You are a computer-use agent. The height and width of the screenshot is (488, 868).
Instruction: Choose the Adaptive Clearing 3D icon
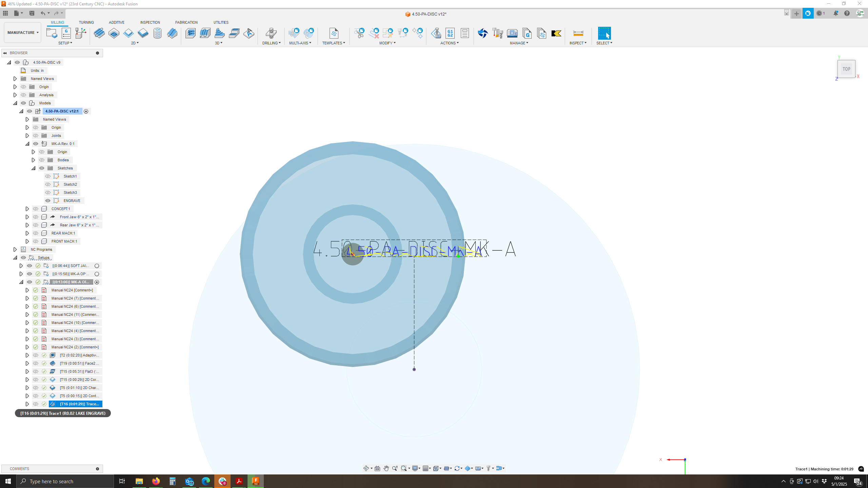190,33
